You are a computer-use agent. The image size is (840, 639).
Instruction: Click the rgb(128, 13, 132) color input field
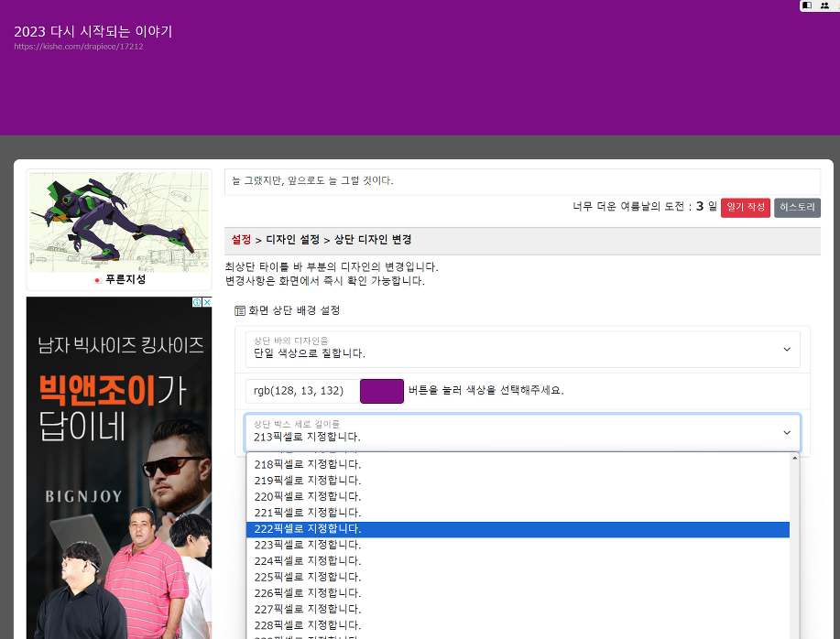point(301,391)
